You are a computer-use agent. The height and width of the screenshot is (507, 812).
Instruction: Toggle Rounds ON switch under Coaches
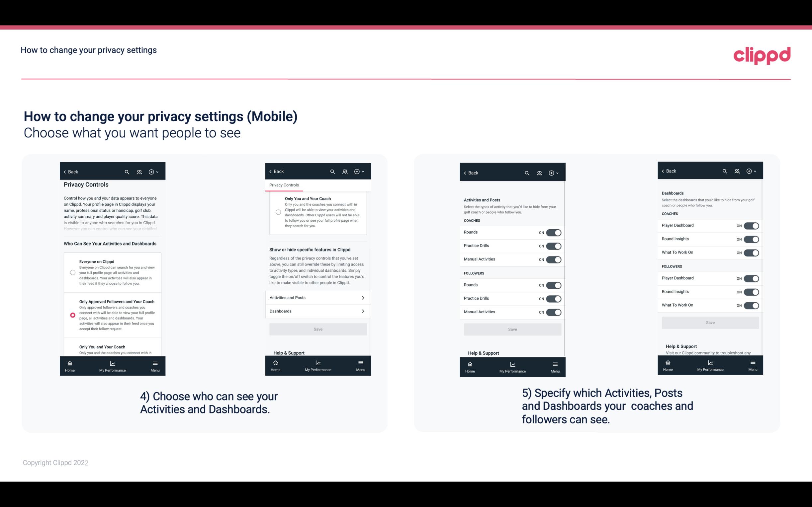pos(552,232)
